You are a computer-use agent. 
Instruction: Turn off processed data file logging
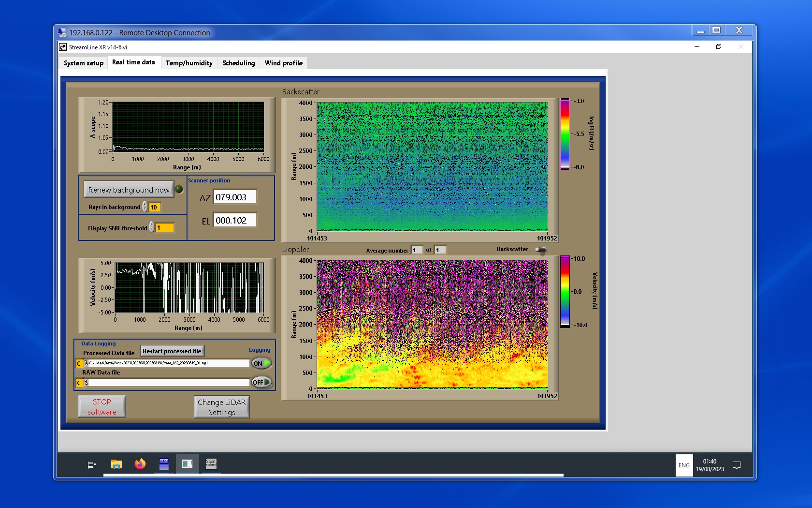pos(261,363)
